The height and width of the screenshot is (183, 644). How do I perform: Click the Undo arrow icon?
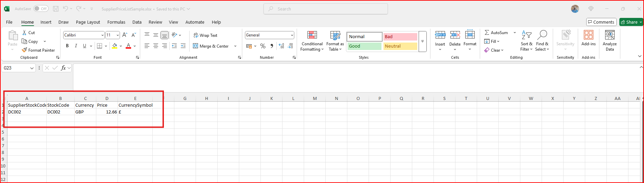pos(66,9)
